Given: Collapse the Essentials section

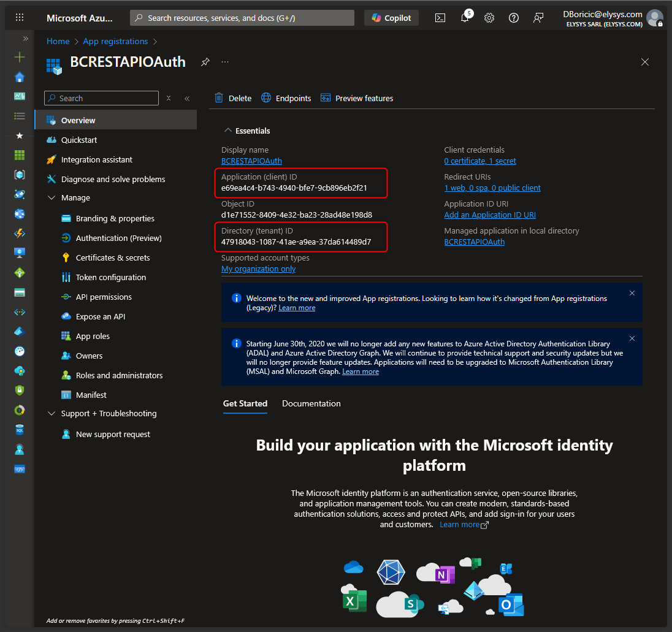Looking at the screenshot, I should pyautogui.click(x=228, y=131).
